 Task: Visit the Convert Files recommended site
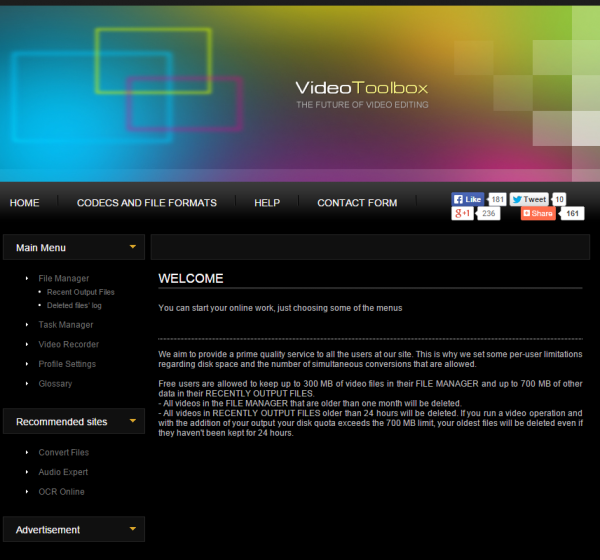pyautogui.click(x=64, y=452)
